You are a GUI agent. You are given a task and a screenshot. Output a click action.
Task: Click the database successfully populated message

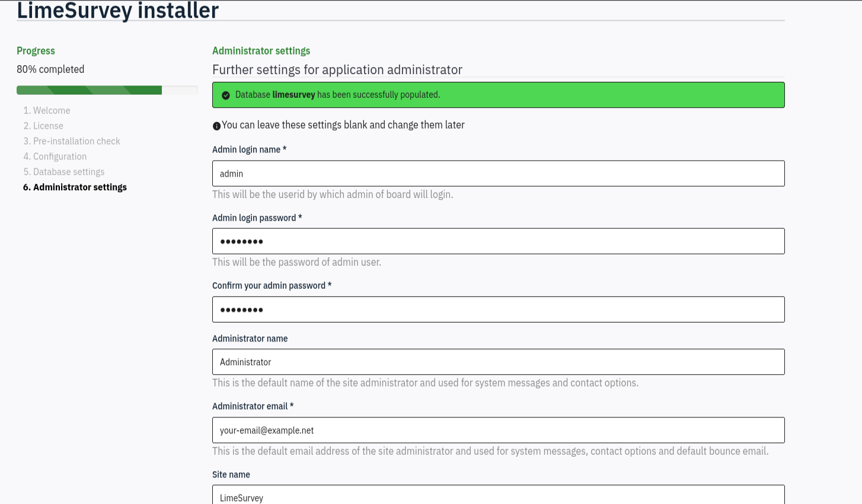[338, 95]
